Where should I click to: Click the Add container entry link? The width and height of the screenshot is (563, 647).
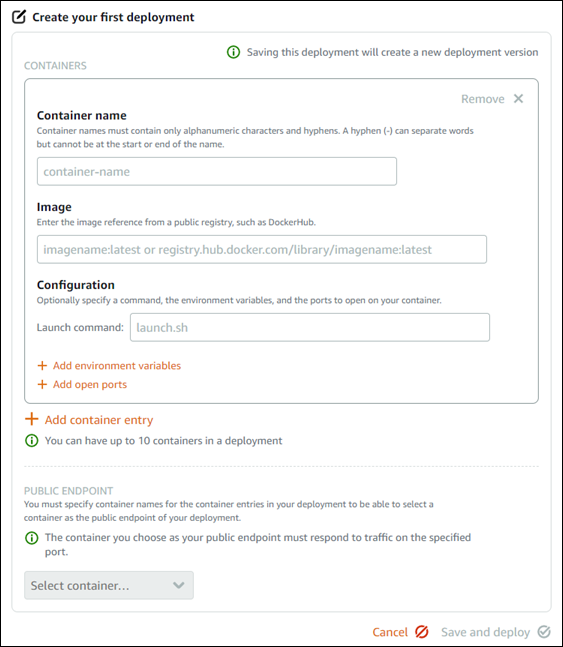coord(99,420)
